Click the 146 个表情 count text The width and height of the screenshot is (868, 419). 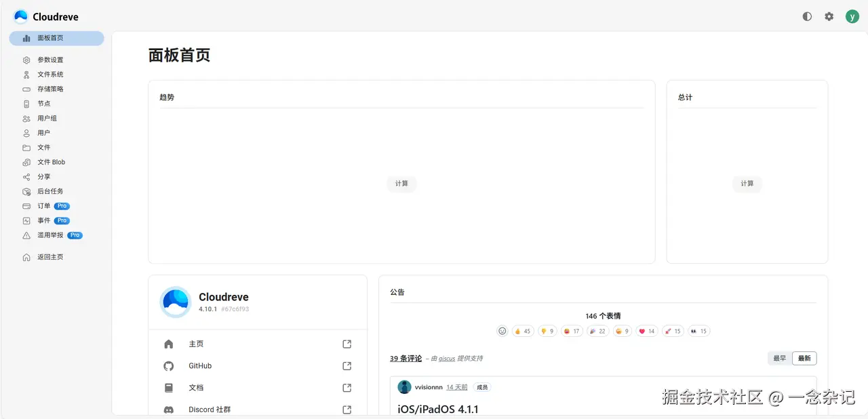click(603, 316)
